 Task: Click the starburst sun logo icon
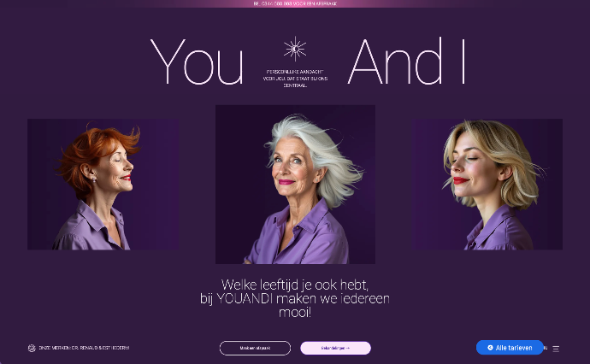coord(295,49)
